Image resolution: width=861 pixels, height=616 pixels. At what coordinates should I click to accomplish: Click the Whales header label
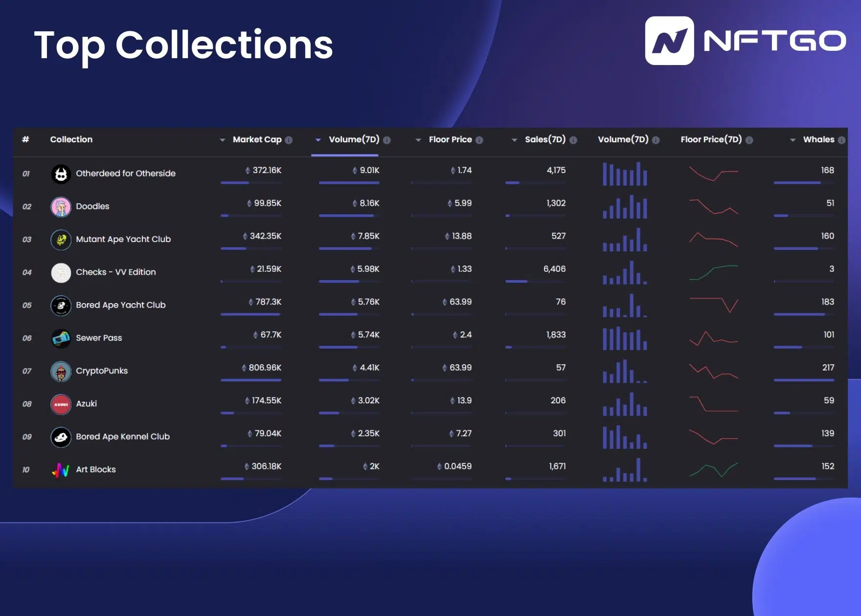819,140
